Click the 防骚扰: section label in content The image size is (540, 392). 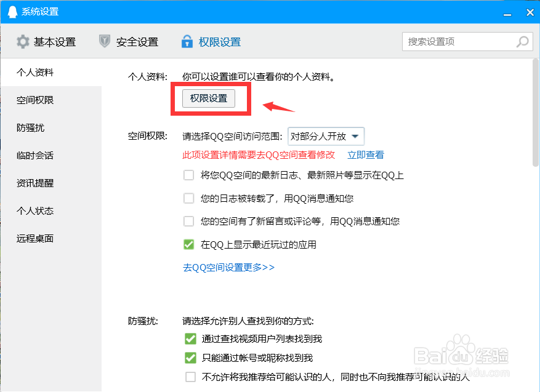point(143,321)
